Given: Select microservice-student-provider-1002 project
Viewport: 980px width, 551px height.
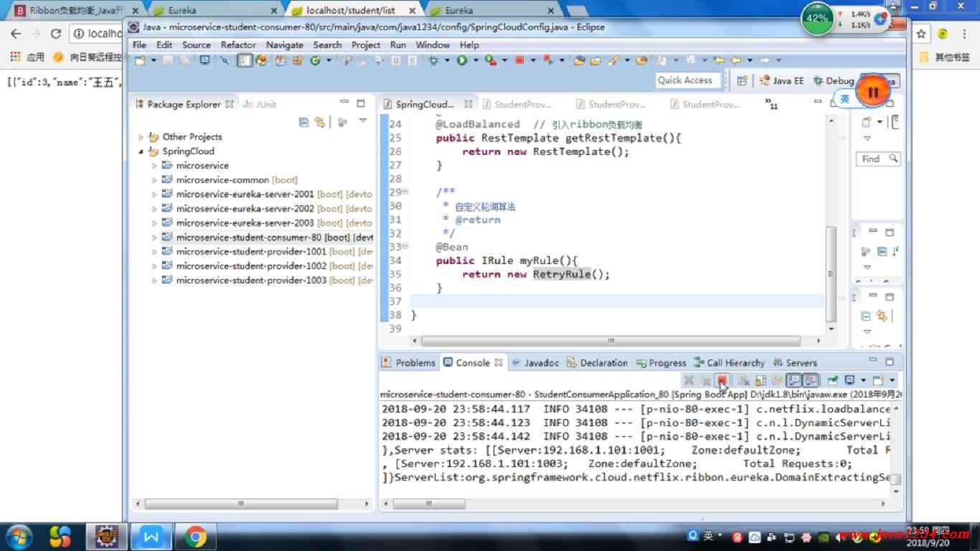Looking at the screenshot, I should click(x=267, y=266).
